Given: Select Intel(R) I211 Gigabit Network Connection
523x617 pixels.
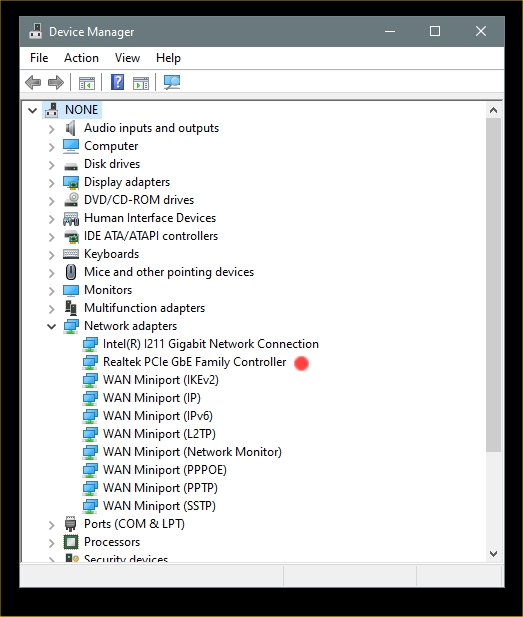Looking at the screenshot, I should click(x=211, y=344).
